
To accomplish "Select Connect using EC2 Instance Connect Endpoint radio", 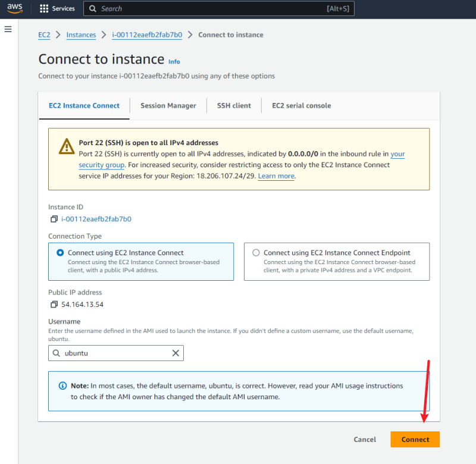I will pyautogui.click(x=256, y=252).
